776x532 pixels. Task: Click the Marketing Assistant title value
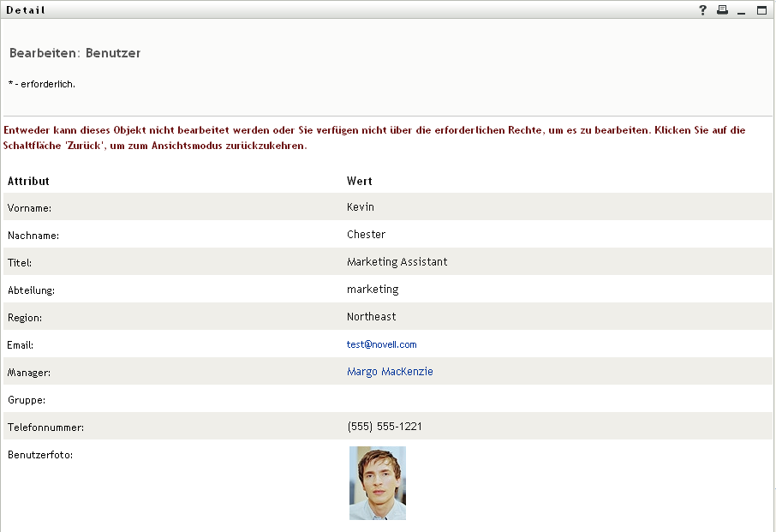tap(397, 262)
